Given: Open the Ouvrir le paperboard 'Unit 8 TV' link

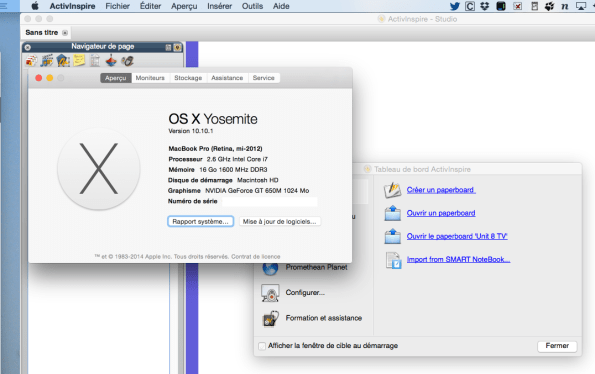Looking at the screenshot, I should (x=457, y=236).
